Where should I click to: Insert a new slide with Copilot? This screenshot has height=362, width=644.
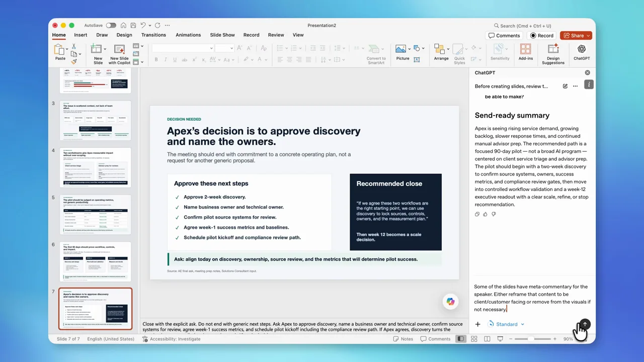(x=120, y=54)
